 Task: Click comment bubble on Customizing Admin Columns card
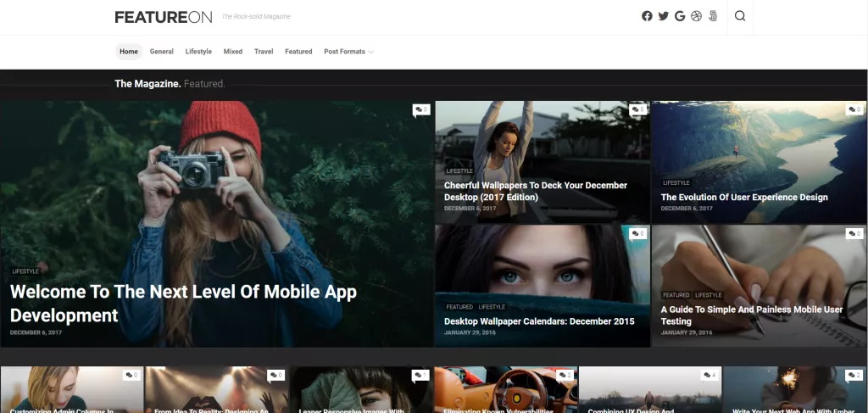pyautogui.click(x=131, y=376)
